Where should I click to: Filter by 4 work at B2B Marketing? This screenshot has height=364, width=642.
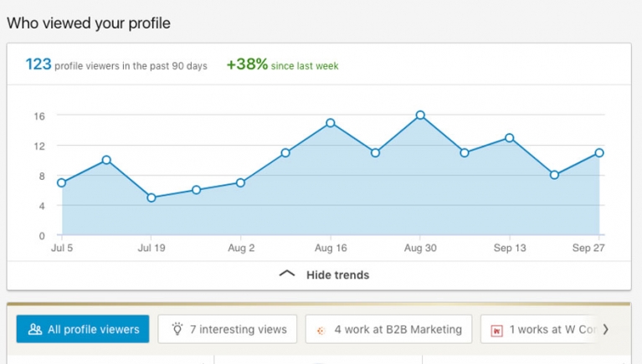(388, 330)
